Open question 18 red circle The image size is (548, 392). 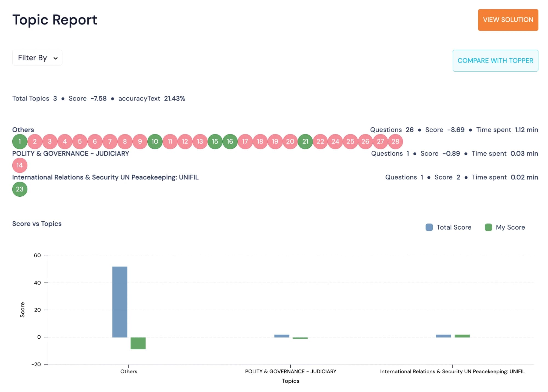point(260,141)
